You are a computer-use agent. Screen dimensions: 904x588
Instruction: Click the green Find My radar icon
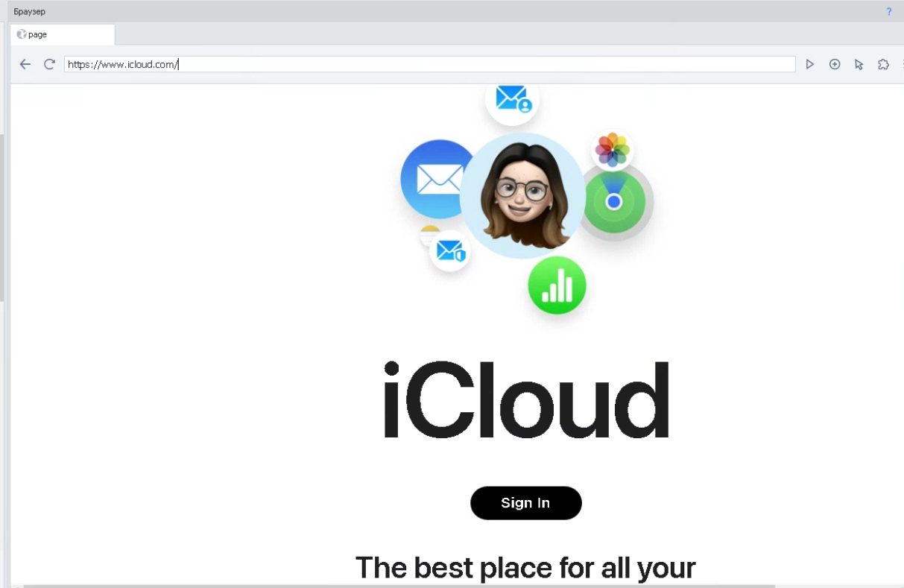click(x=614, y=201)
